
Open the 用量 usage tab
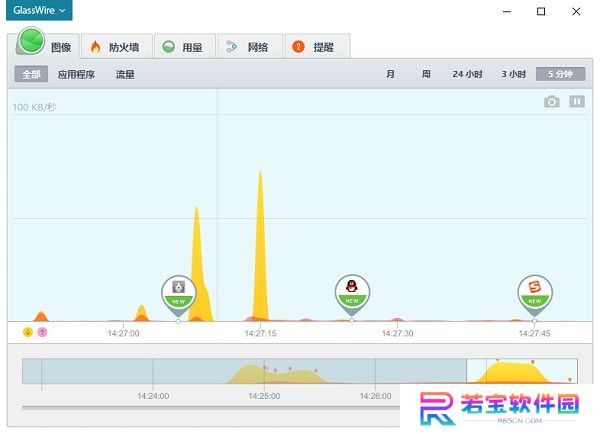185,46
